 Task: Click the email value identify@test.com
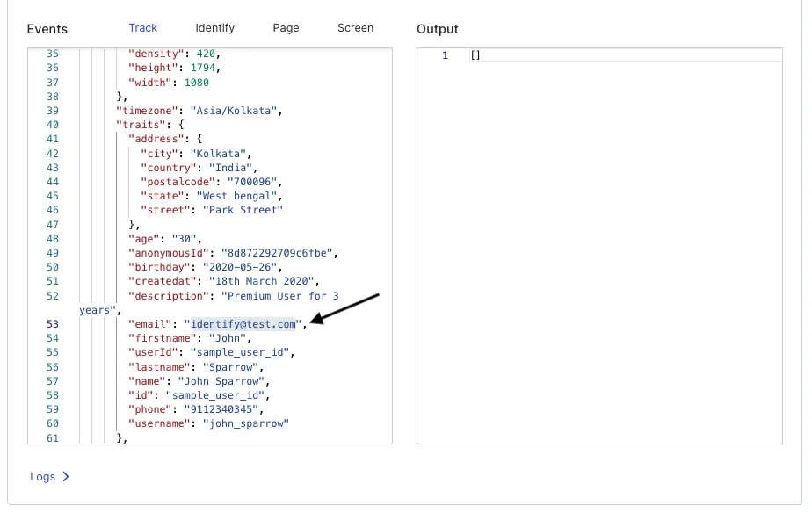(243, 324)
